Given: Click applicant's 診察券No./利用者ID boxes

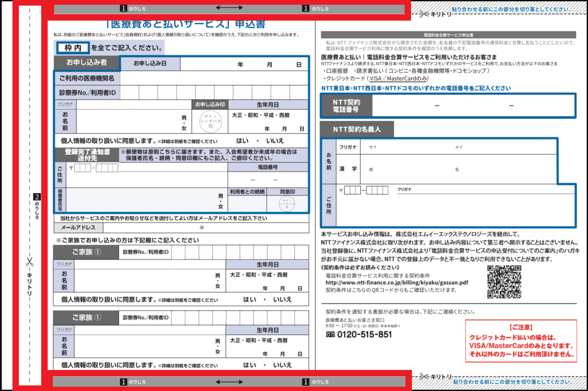Looking at the screenshot, I should (214, 92).
